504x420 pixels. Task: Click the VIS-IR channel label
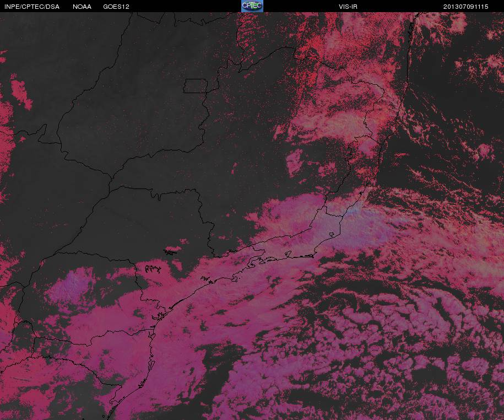[348, 7]
